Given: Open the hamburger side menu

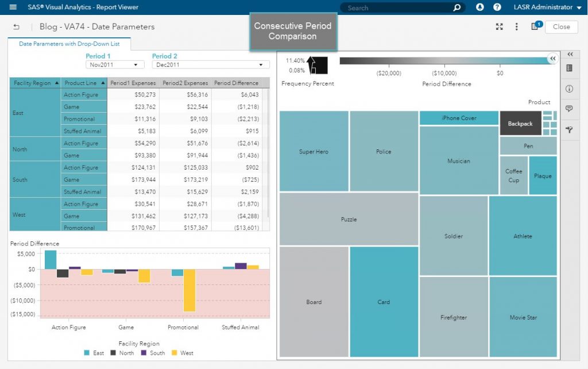Looking at the screenshot, I should [x=13, y=7].
